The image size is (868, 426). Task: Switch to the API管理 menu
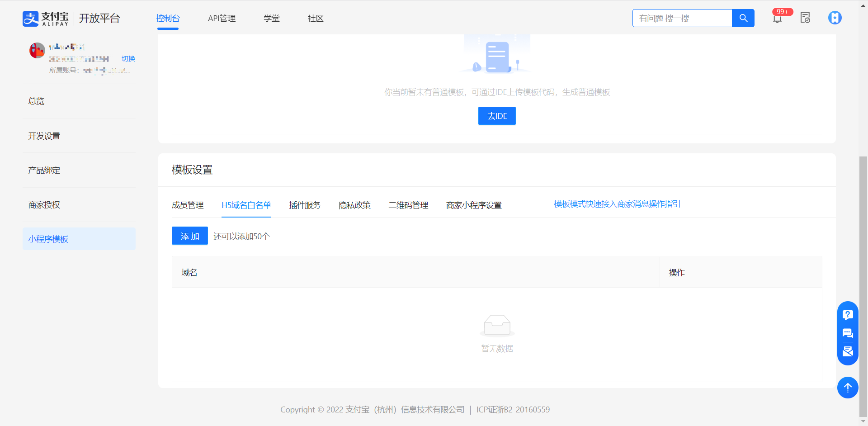click(222, 19)
